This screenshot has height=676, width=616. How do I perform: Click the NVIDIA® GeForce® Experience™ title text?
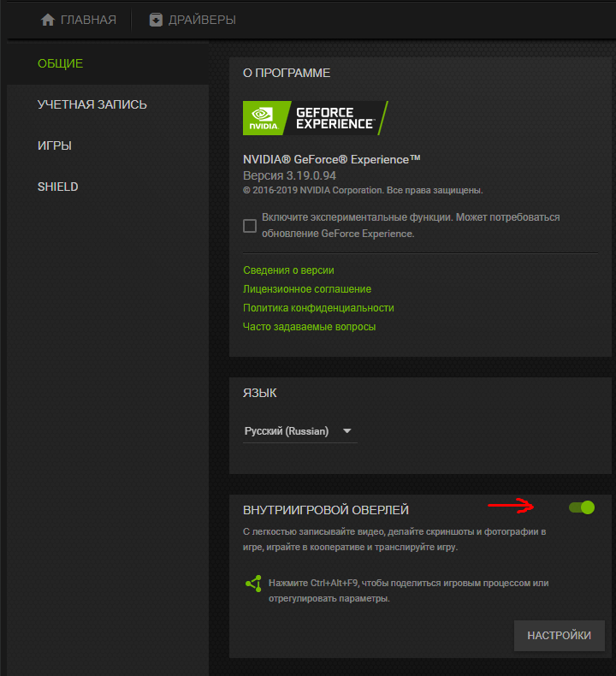click(x=331, y=159)
